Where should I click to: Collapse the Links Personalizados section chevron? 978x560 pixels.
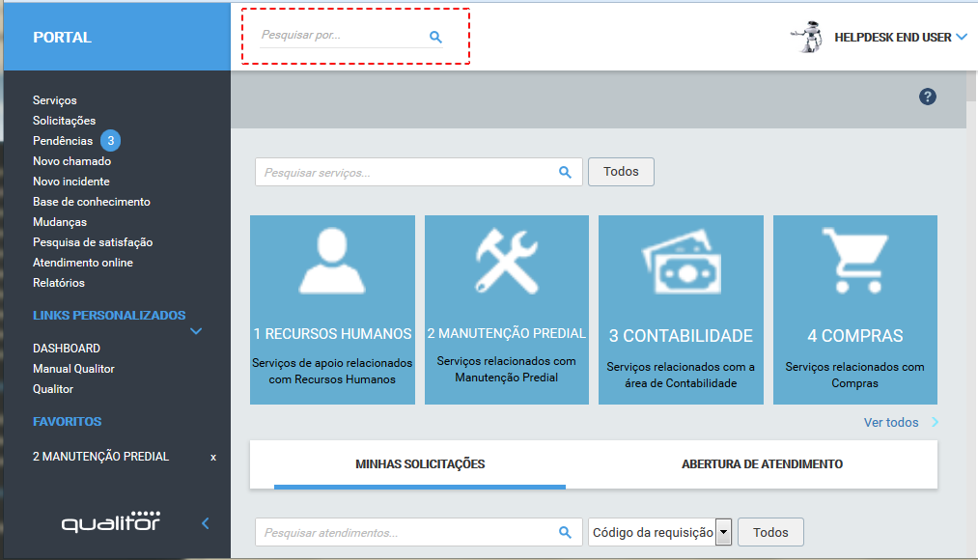tap(196, 331)
